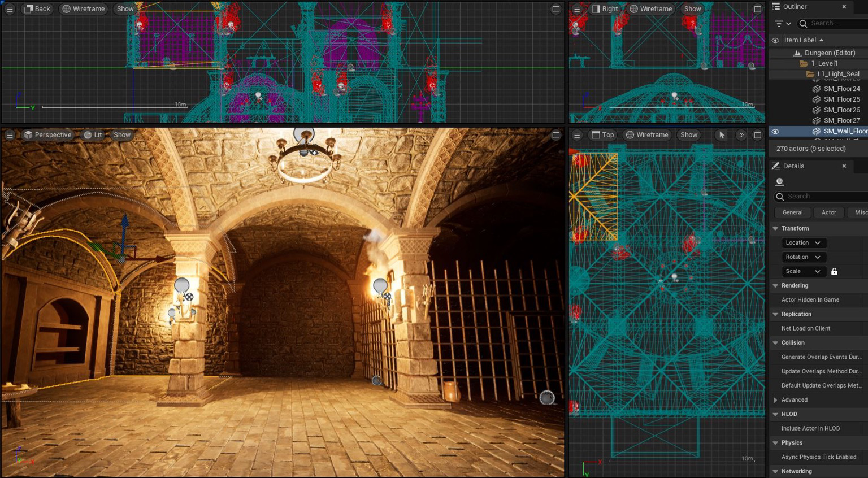Viewport: 868px width, 478px height.
Task: Open the Right viewport hamburger menu
Action: 577,9
